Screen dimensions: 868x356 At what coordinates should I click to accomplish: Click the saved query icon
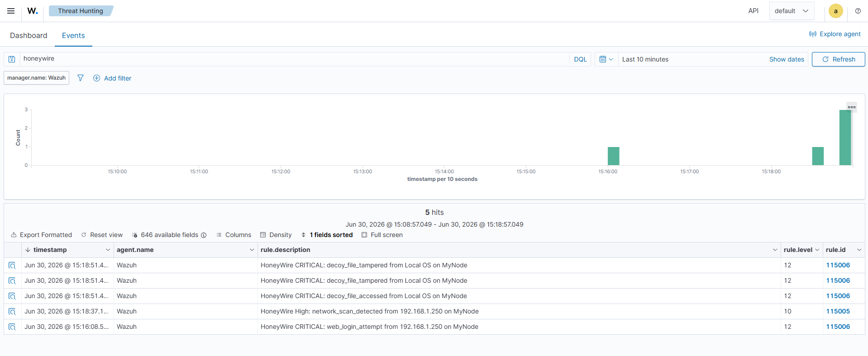point(12,59)
